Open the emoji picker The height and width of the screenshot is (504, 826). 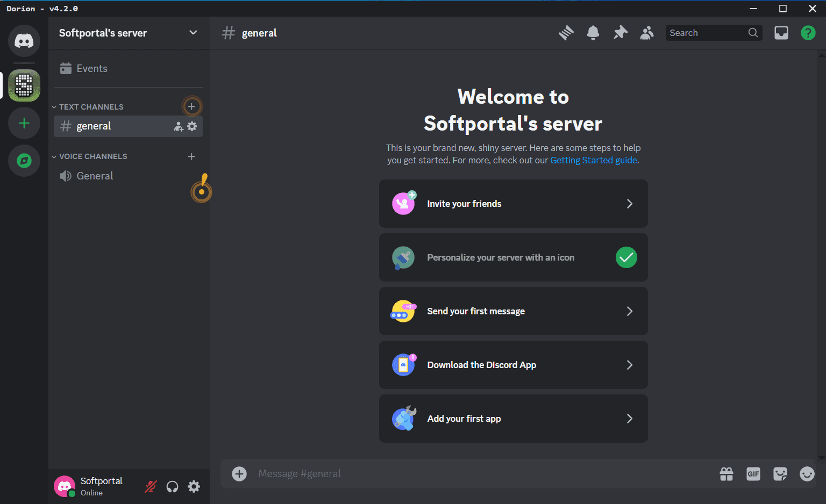tap(807, 473)
